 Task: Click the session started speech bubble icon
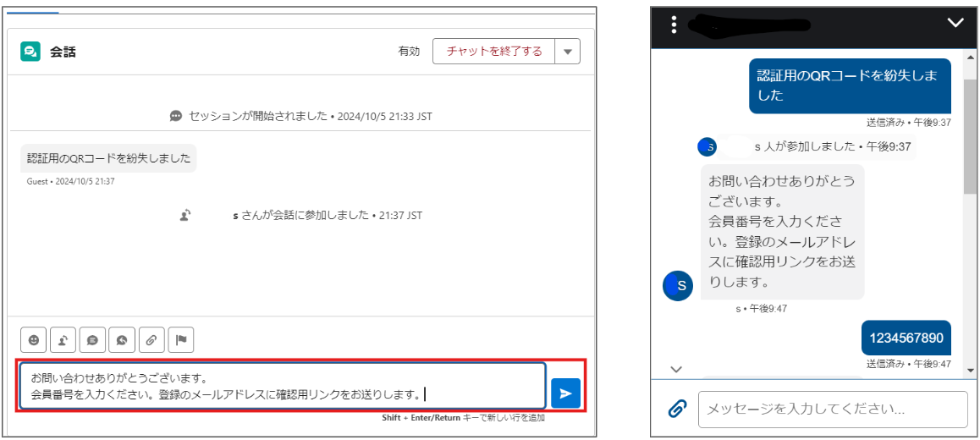pyautogui.click(x=176, y=116)
